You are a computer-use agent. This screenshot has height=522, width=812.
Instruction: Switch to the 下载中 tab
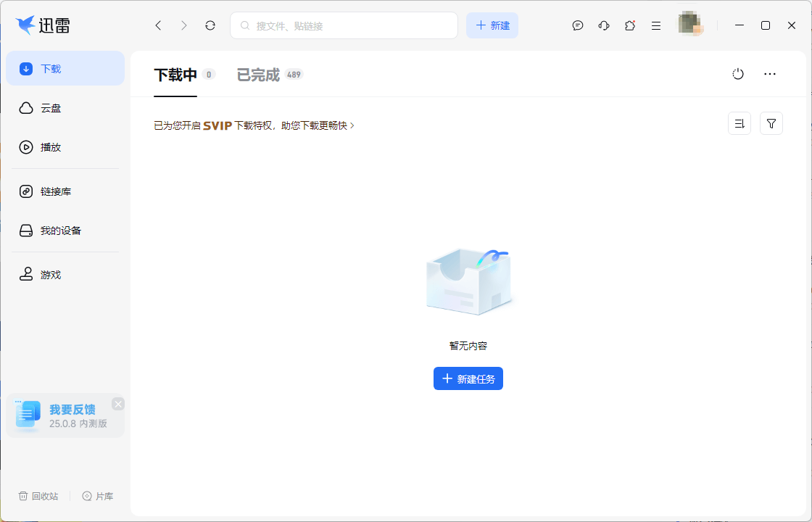tap(175, 75)
